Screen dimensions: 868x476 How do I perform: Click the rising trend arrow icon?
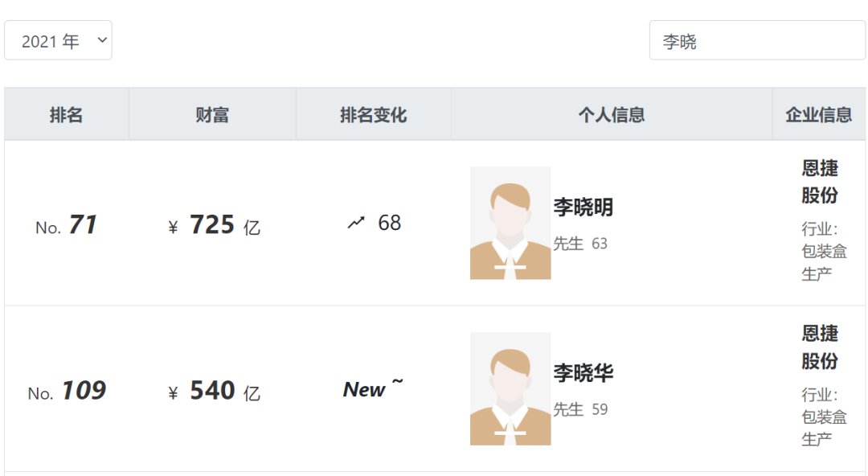[356, 223]
